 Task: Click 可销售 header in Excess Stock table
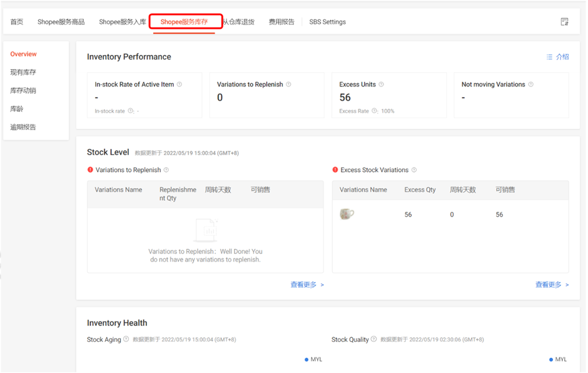click(x=505, y=190)
